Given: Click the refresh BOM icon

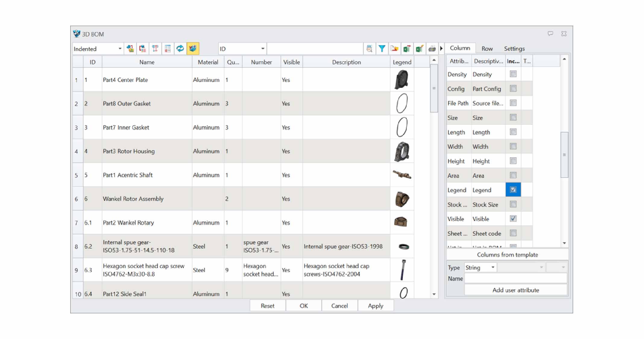Looking at the screenshot, I should tap(180, 49).
